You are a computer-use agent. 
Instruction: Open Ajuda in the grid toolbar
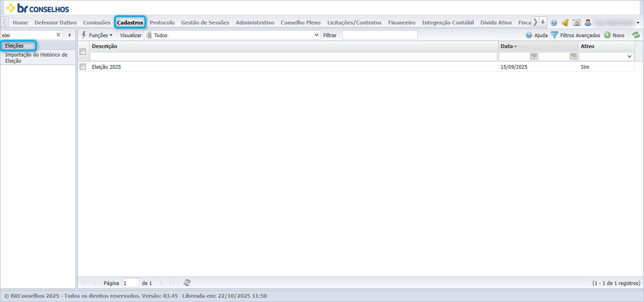click(x=537, y=35)
